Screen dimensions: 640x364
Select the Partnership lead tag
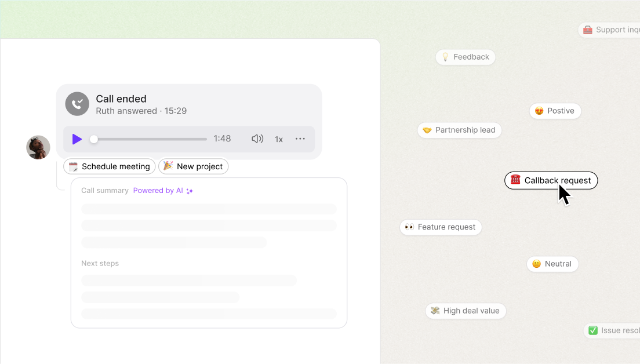click(459, 130)
